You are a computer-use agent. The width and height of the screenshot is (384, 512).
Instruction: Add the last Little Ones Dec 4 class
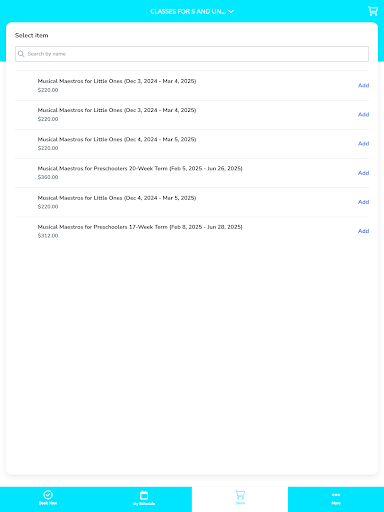(x=363, y=202)
